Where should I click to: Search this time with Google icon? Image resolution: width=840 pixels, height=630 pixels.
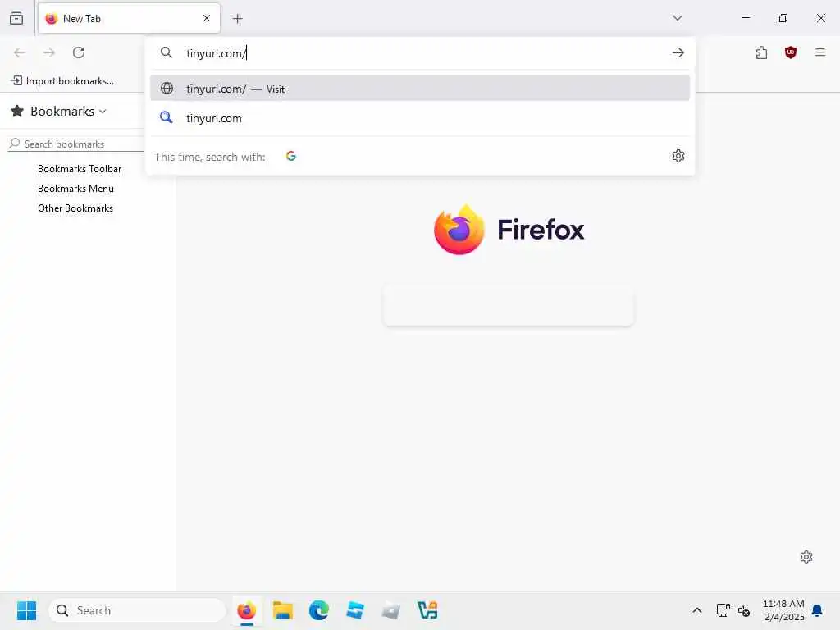point(291,156)
